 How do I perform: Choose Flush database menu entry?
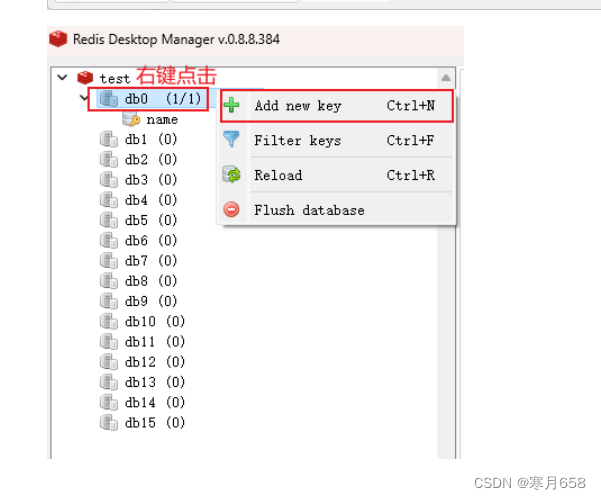[x=337, y=210]
